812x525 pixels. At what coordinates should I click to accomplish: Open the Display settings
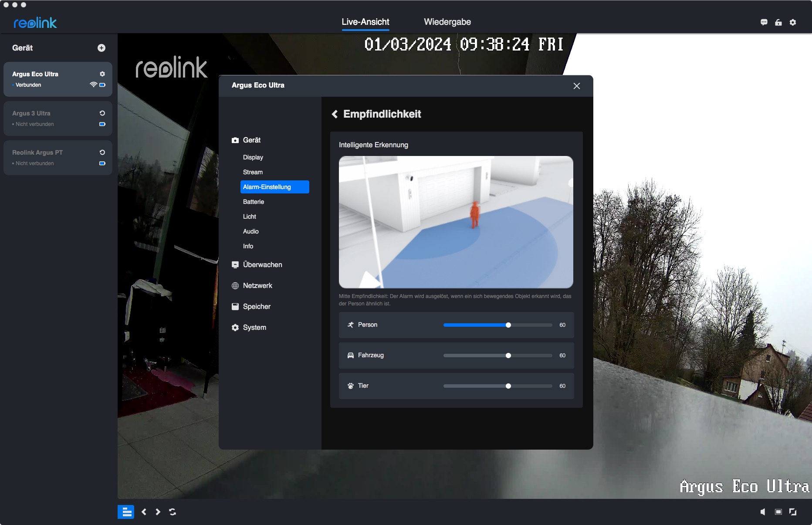253,157
